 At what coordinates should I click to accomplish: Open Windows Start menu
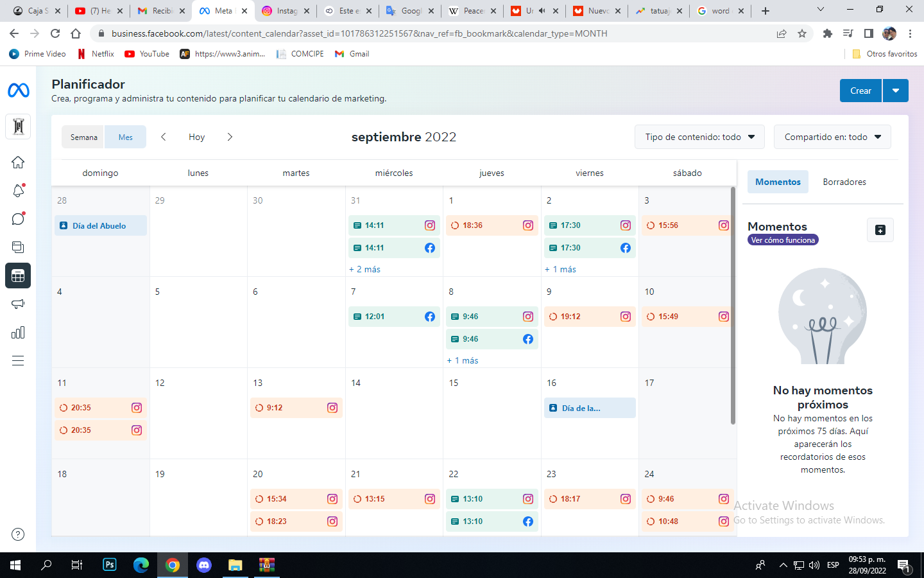coord(15,565)
